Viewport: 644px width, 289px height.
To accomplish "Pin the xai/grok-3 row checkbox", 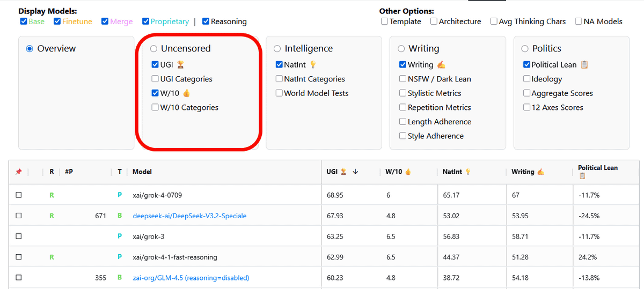I will pyautogui.click(x=19, y=236).
